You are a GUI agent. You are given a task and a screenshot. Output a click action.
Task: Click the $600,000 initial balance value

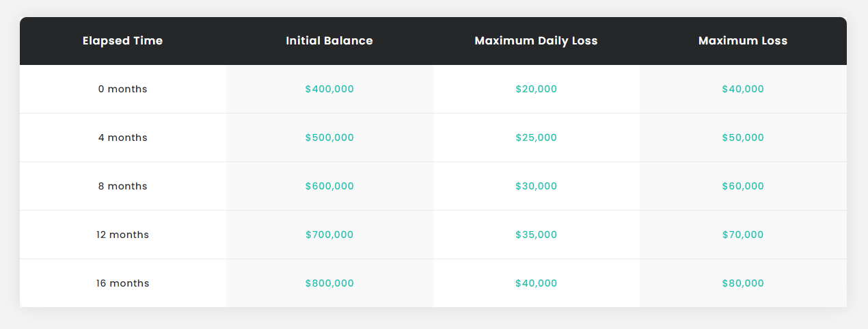pos(329,186)
